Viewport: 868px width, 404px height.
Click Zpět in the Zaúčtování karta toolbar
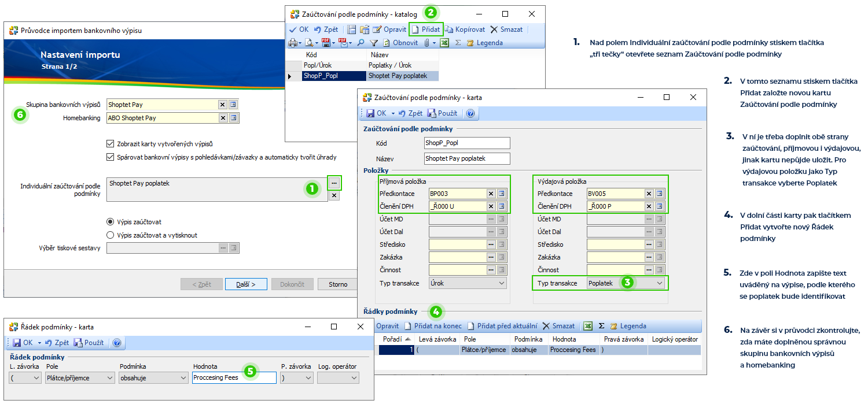click(410, 113)
